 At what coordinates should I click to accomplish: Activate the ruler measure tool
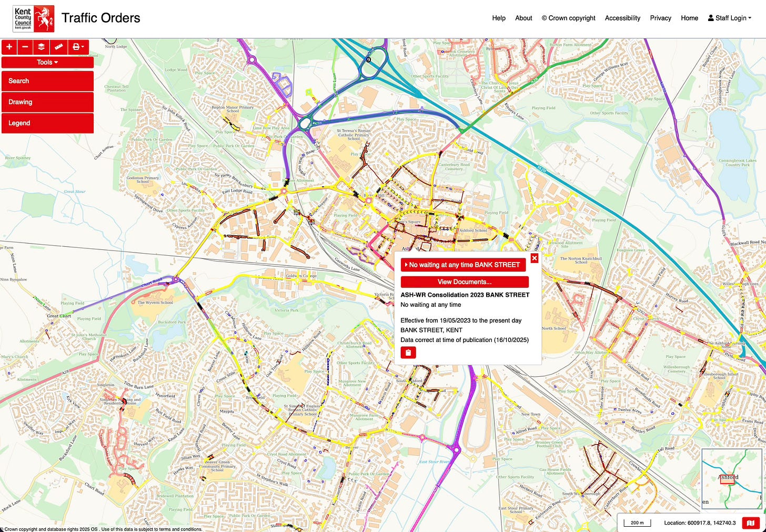point(58,47)
